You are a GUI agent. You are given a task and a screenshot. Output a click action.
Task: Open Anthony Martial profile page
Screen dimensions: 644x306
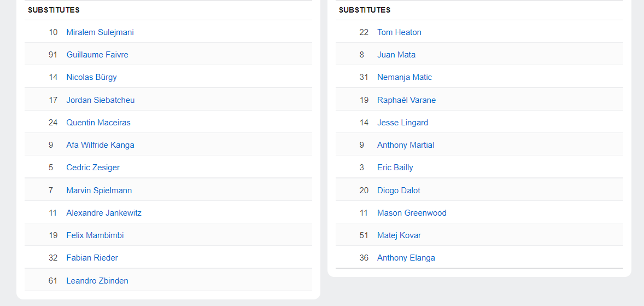[406, 145]
